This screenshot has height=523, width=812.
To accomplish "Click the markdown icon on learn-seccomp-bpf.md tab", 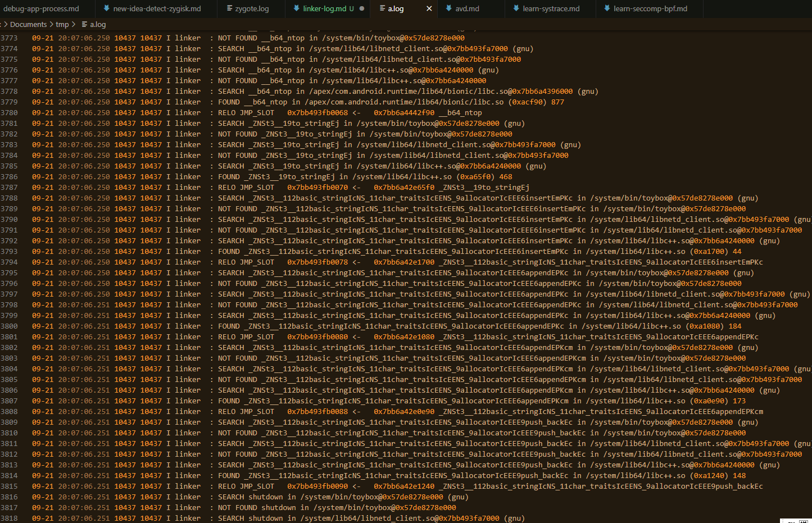I will coord(607,8).
